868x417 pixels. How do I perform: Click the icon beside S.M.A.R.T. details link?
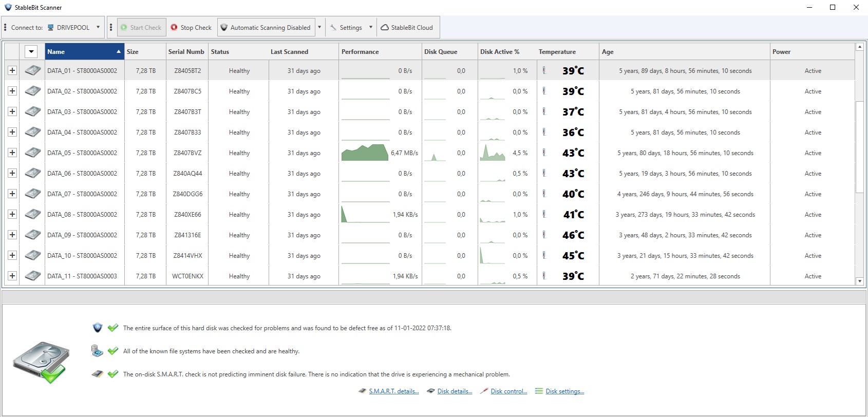click(x=363, y=391)
